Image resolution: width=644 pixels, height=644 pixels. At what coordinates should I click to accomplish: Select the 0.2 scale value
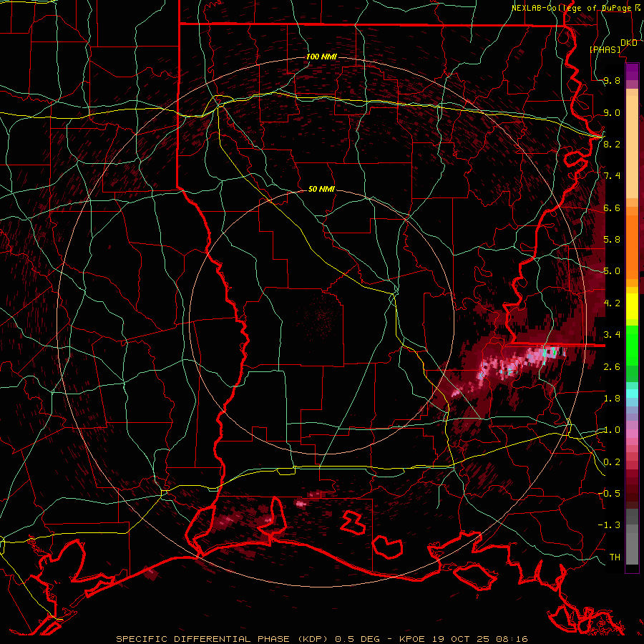point(612,462)
